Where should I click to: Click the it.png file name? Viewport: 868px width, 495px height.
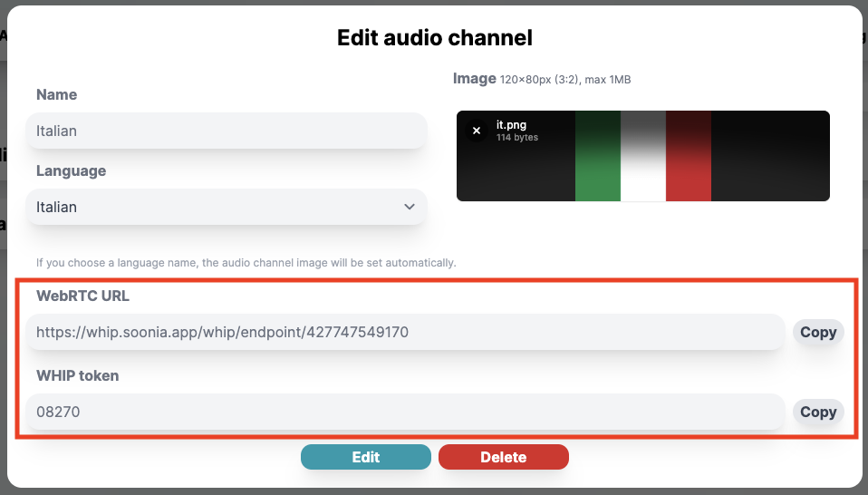[x=511, y=125]
